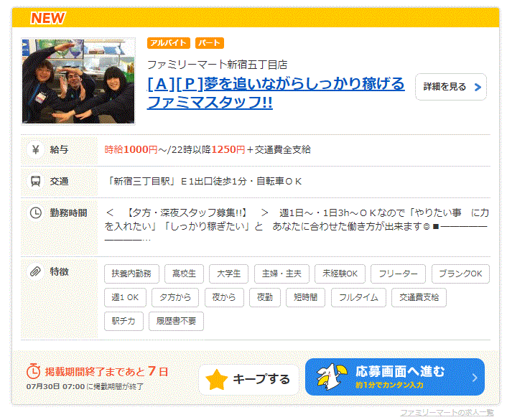Select the アルバイト tag

[x=169, y=43]
